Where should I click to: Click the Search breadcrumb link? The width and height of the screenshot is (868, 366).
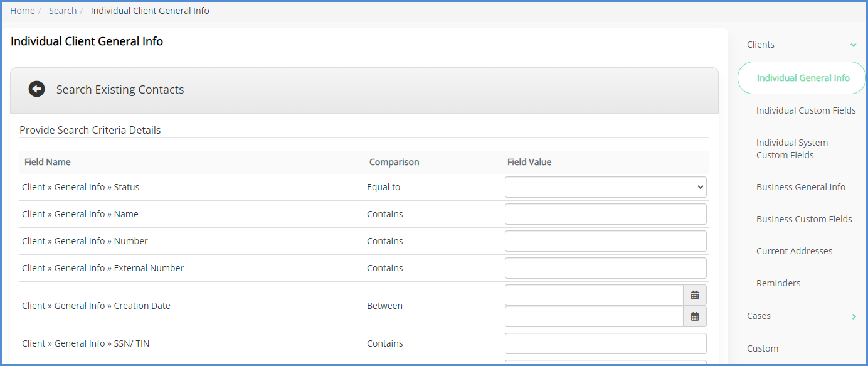[63, 11]
